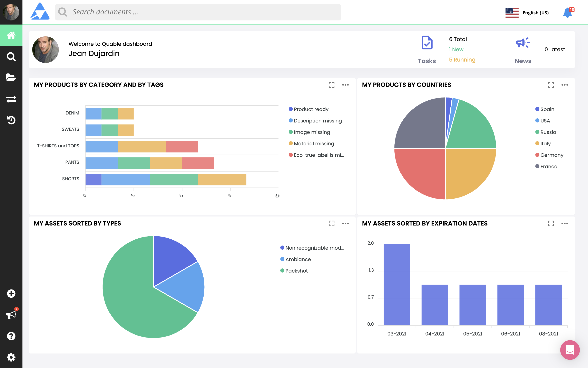Expand Assets by Expiration Dates chart fullscreen

pyautogui.click(x=551, y=223)
